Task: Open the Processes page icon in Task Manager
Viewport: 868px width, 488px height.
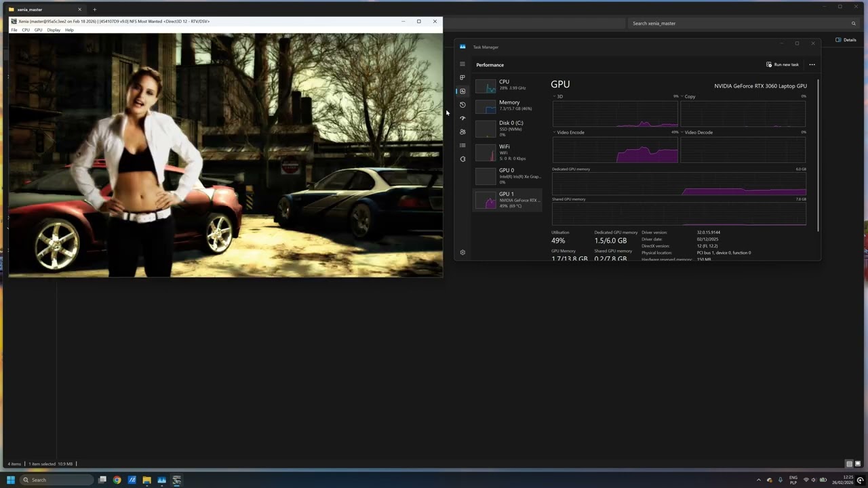Action: [462, 77]
